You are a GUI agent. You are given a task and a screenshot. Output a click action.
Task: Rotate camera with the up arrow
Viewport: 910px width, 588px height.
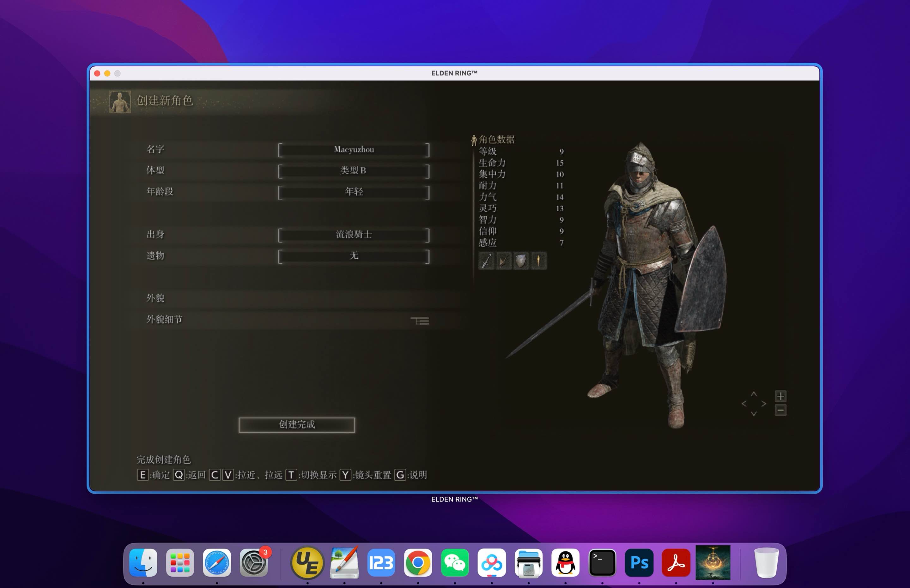[x=753, y=394]
